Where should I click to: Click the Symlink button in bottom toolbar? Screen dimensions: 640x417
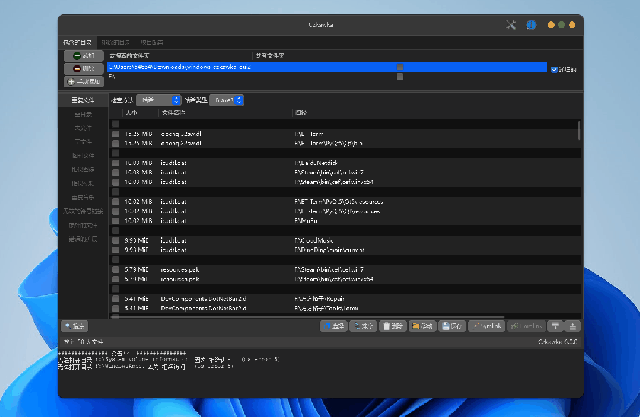485,326
